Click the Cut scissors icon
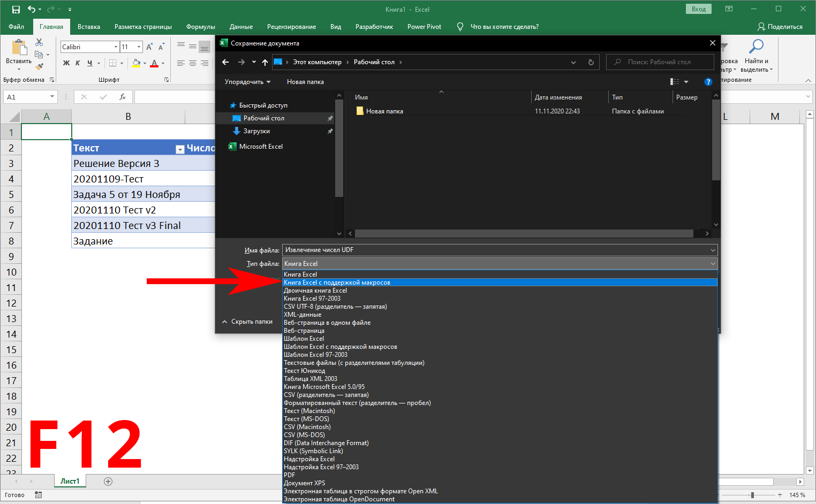Screen dimensions: 816x504 [x=39, y=42]
